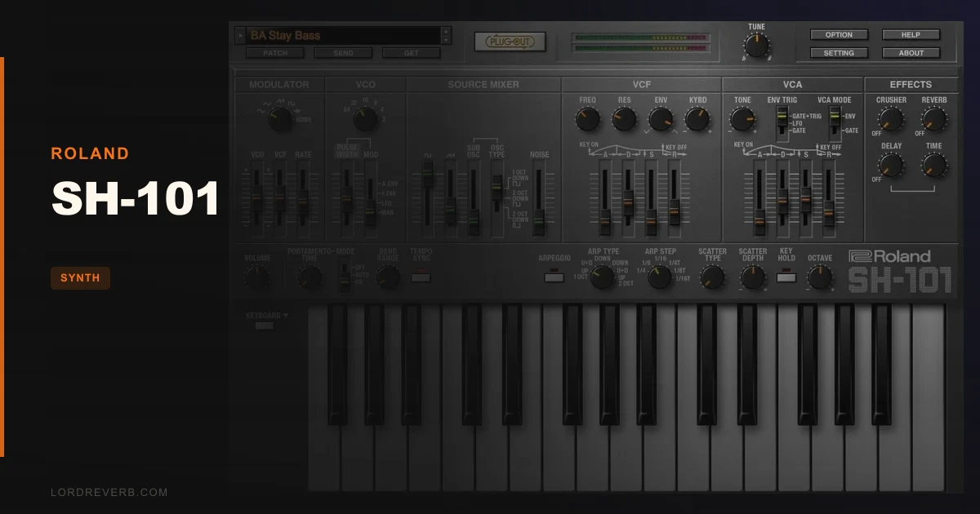Screen dimensions: 980x514
Task: Open the SETTING menu
Action: coord(839,53)
